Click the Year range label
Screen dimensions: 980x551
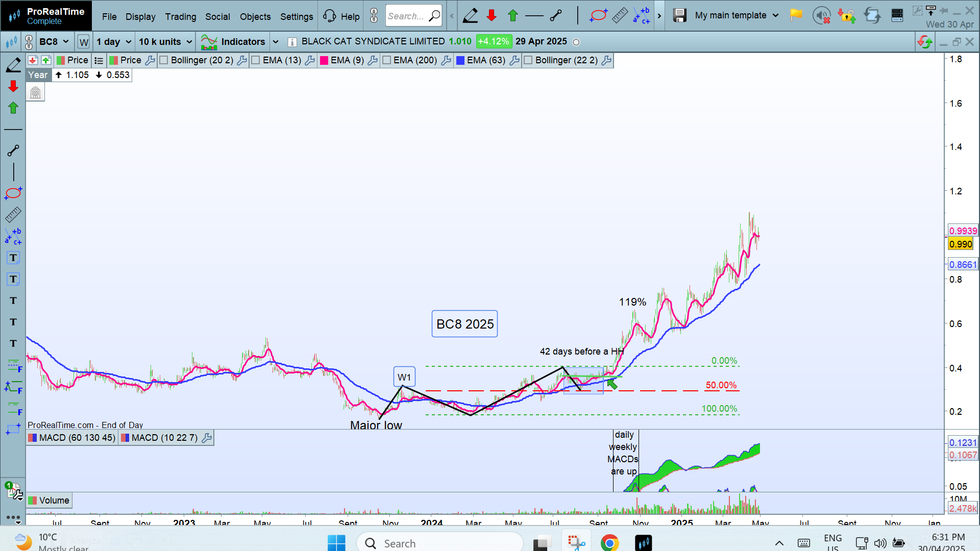click(38, 75)
